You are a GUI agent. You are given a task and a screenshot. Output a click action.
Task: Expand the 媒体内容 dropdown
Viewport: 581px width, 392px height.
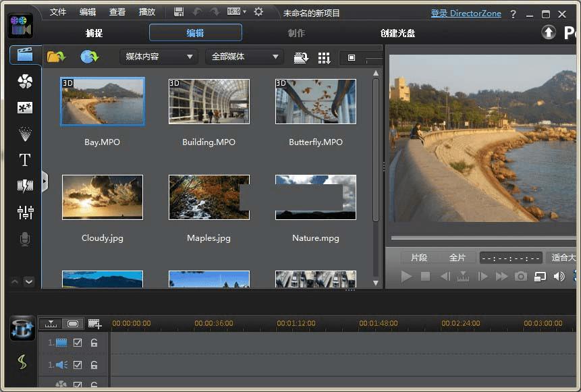[160, 57]
